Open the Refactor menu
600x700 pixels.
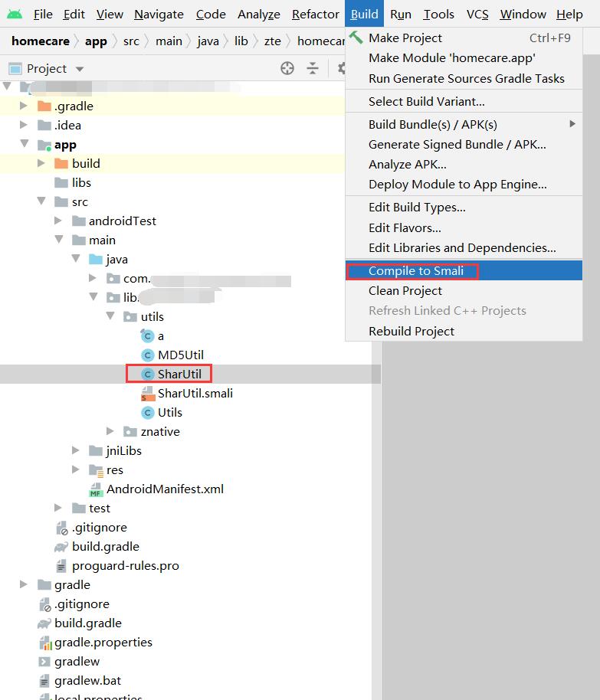315,14
